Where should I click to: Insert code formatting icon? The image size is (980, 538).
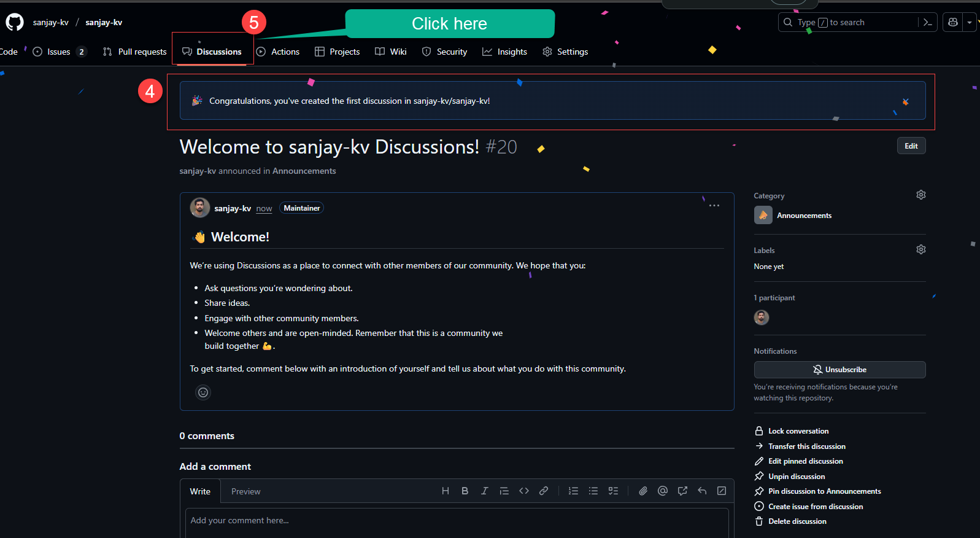[x=524, y=491]
